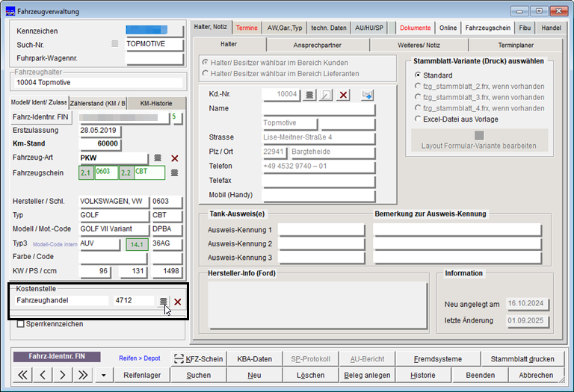Open the Fahrzeugschein tab
The height and width of the screenshot is (392, 574).
pos(487,28)
